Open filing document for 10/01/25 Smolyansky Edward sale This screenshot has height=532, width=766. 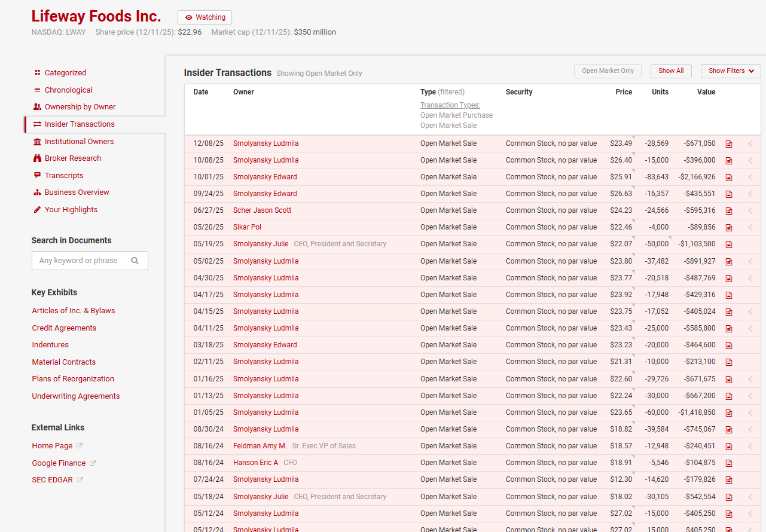[729, 177]
